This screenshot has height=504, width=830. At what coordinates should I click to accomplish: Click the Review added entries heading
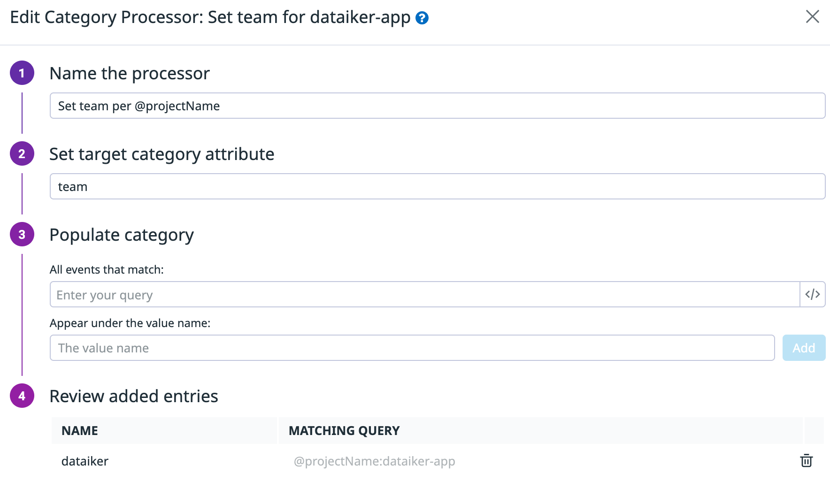[134, 397]
